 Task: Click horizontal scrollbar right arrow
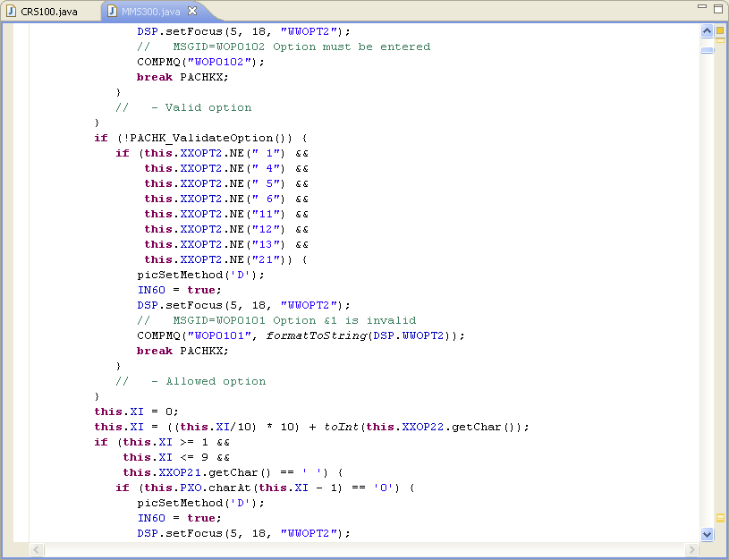(691, 548)
